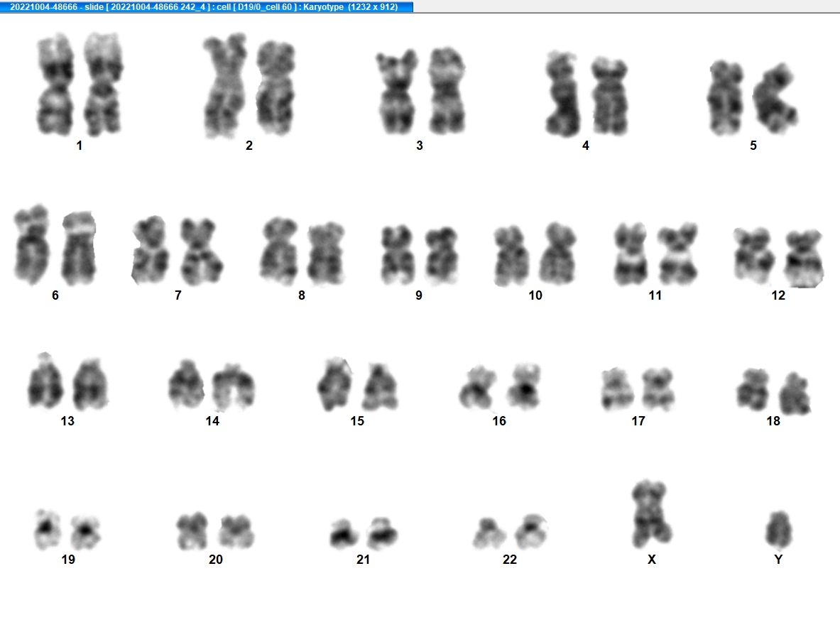
Task: Select the chromosome 3 pair image
Action: point(420,91)
